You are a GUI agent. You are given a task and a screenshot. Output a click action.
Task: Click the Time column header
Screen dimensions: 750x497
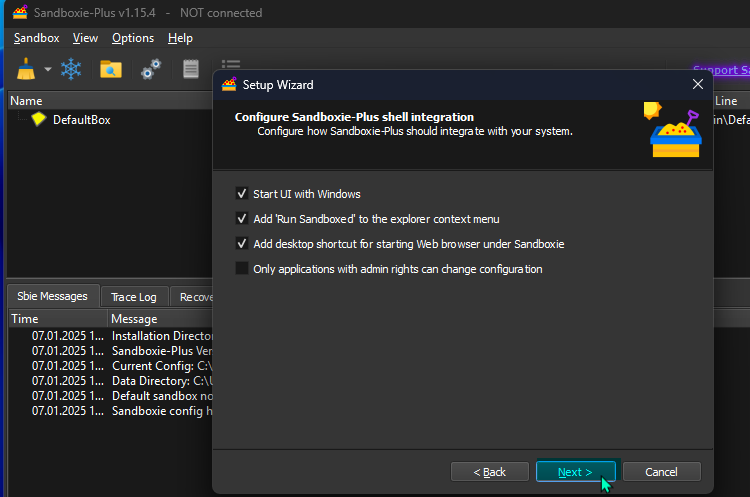coord(58,319)
